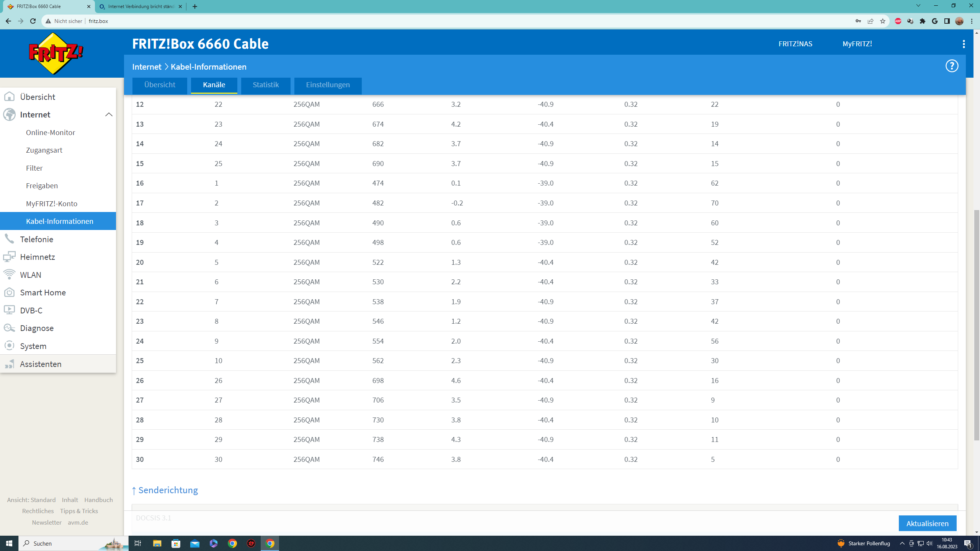Open the Rechtliches link
The width and height of the screenshot is (980, 551).
(38, 511)
